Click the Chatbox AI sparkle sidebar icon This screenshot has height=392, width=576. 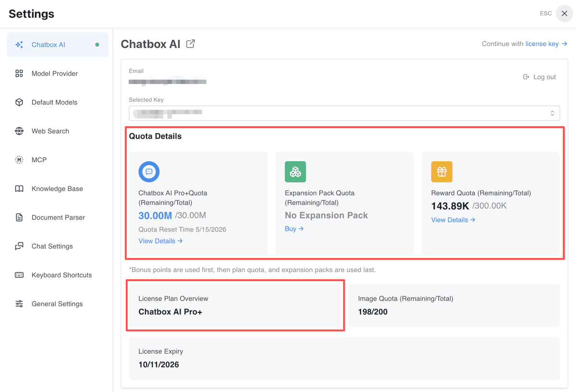[19, 45]
